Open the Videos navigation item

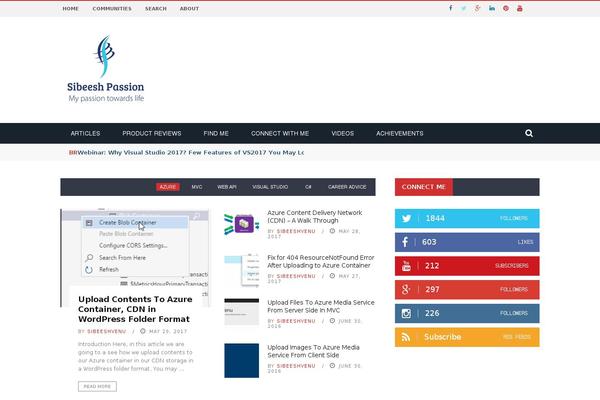[x=343, y=133]
